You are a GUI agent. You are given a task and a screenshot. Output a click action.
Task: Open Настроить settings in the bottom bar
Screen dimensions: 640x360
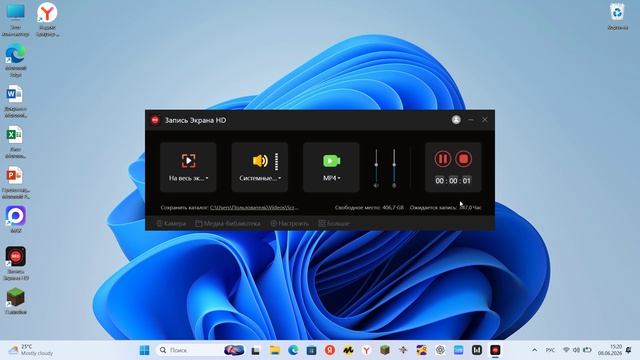click(289, 224)
